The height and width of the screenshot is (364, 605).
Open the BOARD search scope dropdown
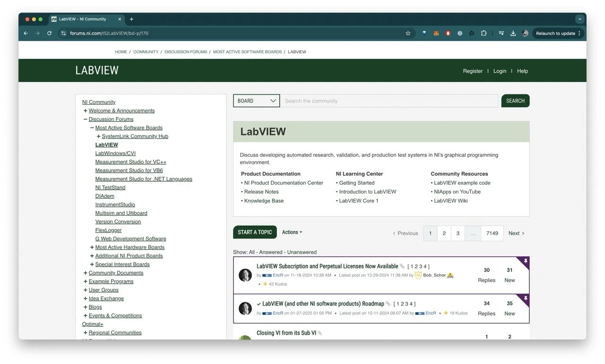(257, 101)
